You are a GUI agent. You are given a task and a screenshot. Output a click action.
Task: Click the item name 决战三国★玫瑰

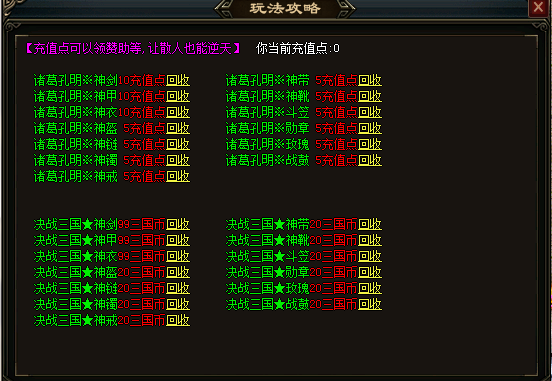coord(268,288)
